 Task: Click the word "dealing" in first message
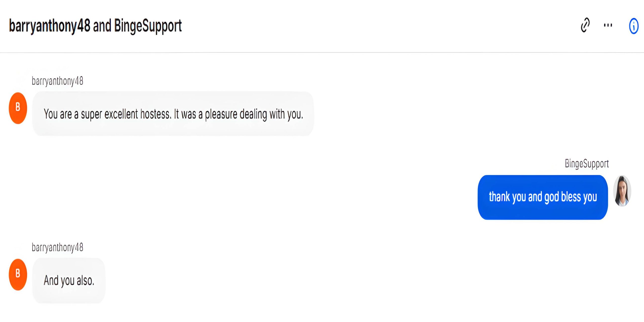(253, 114)
